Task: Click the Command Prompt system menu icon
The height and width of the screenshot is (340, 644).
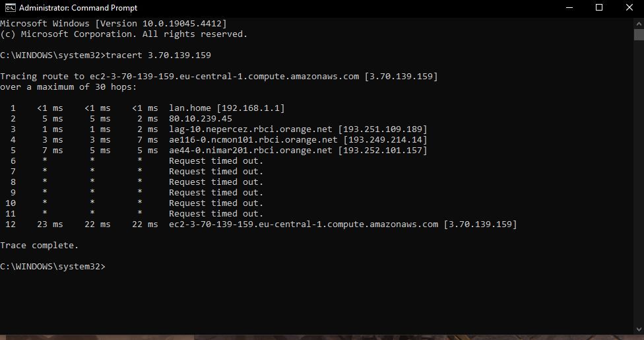Action: click(11, 8)
